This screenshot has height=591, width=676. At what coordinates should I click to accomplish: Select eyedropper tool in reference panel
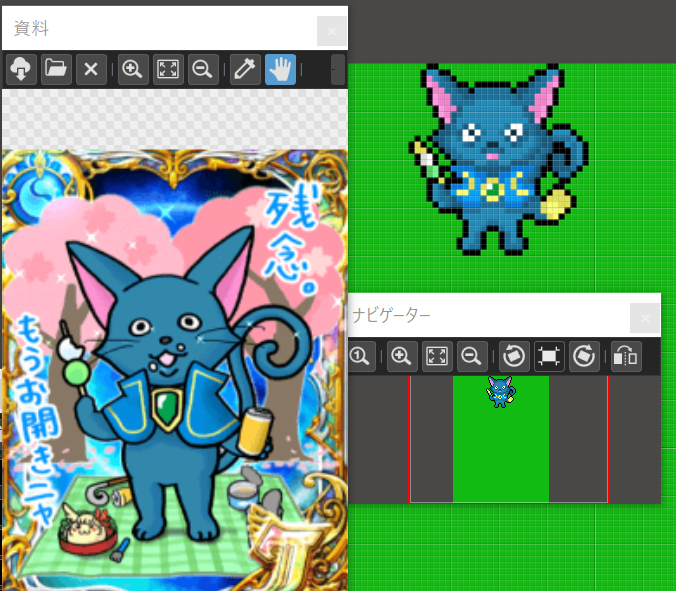[x=245, y=69]
